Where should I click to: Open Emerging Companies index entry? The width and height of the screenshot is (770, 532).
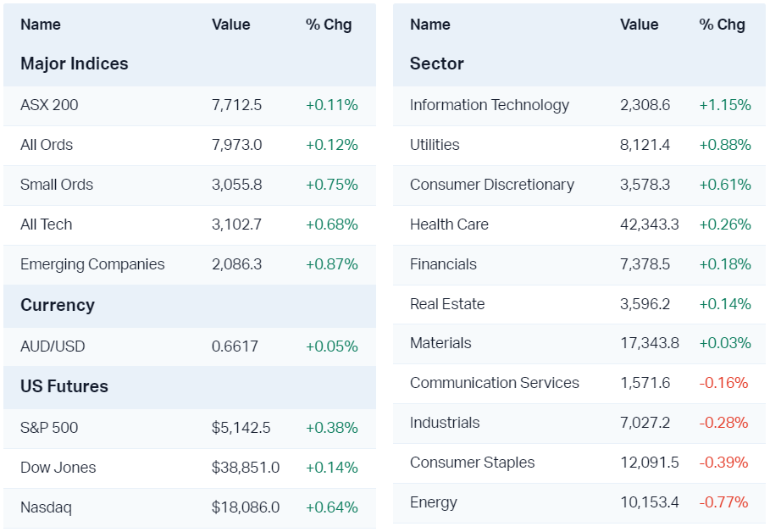pyautogui.click(x=92, y=264)
